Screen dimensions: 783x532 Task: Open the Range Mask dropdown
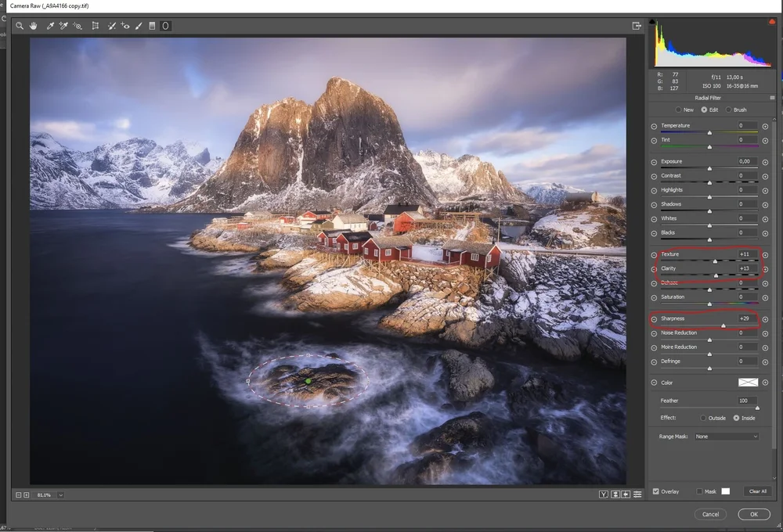coord(725,436)
